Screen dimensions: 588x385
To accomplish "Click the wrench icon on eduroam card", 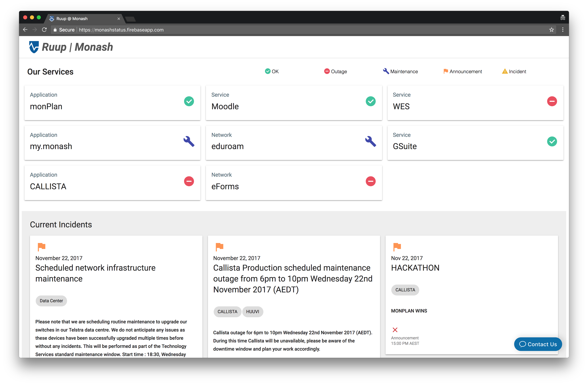I will click(370, 141).
